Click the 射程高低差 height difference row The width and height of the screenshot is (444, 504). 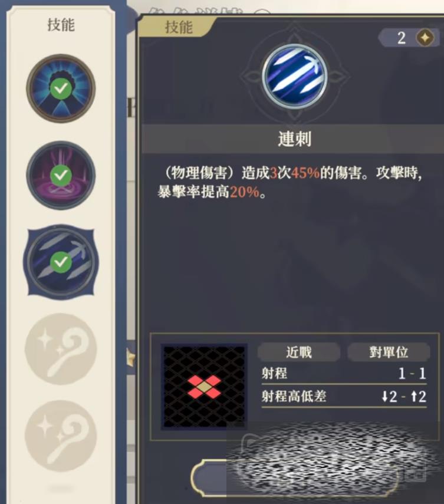pyautogui.click(x=344, y=397)
